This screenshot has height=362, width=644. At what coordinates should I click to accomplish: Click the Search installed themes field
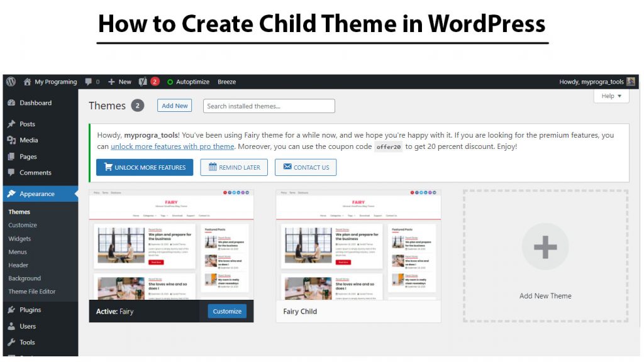coord(269,106)
